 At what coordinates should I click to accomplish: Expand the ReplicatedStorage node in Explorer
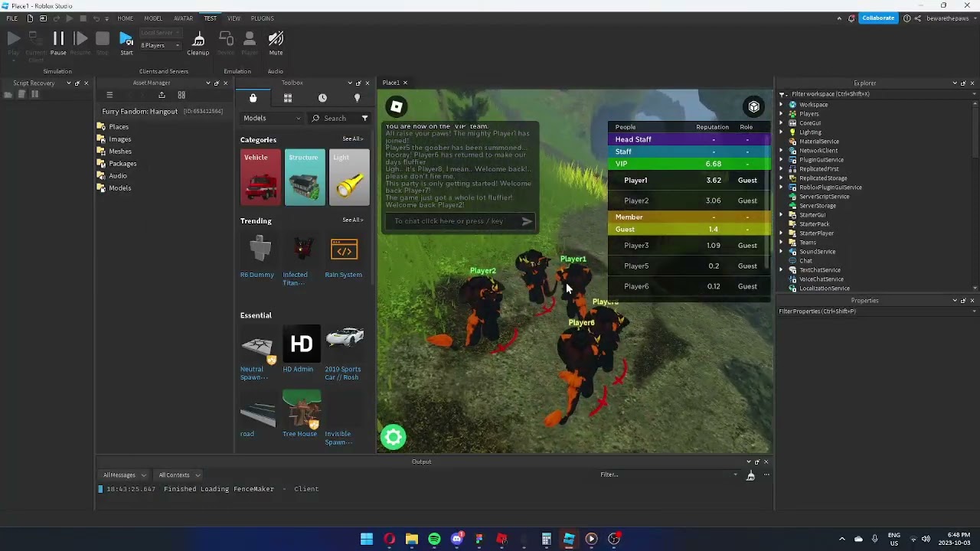pos(782,178)
